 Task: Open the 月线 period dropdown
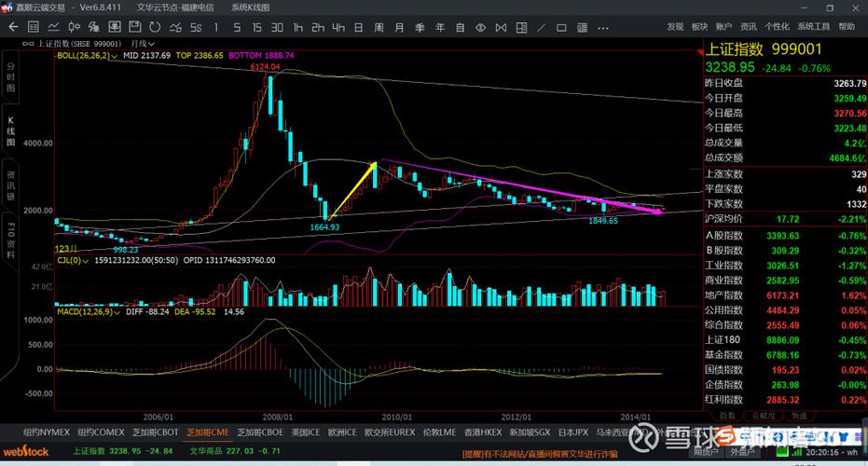coord(153,43)
